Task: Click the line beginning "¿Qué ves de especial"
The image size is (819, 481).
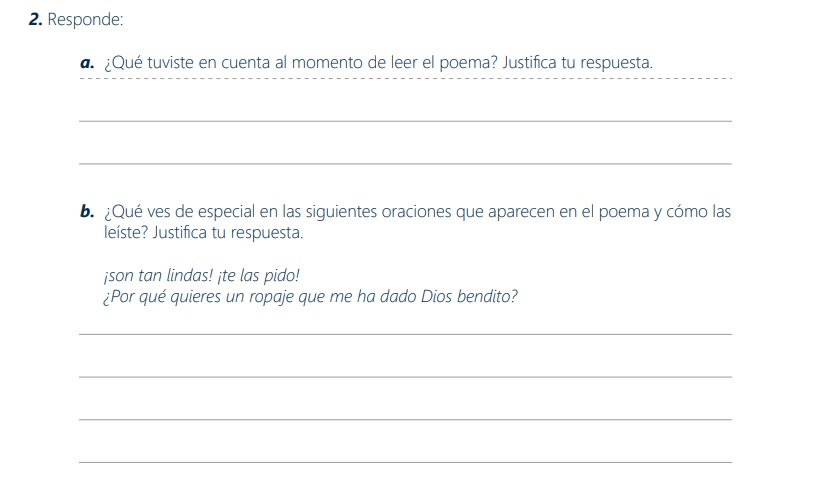Action: pos(417,212)
